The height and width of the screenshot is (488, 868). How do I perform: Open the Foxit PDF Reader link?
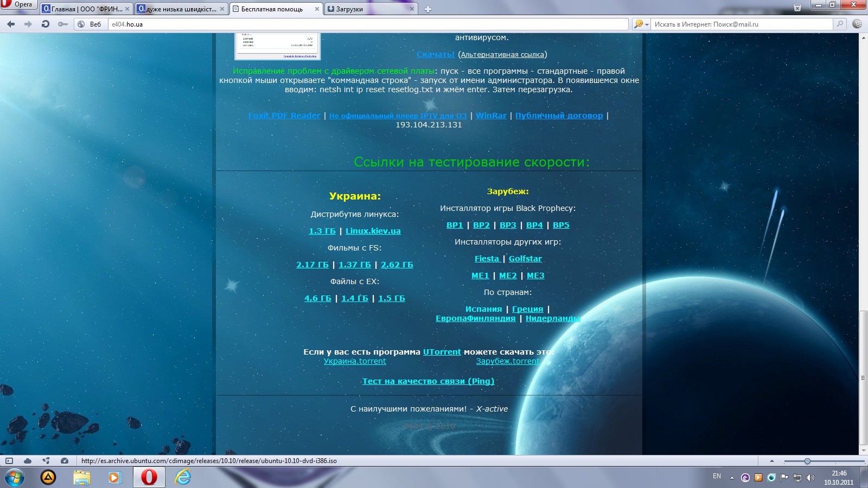(284, 115)
